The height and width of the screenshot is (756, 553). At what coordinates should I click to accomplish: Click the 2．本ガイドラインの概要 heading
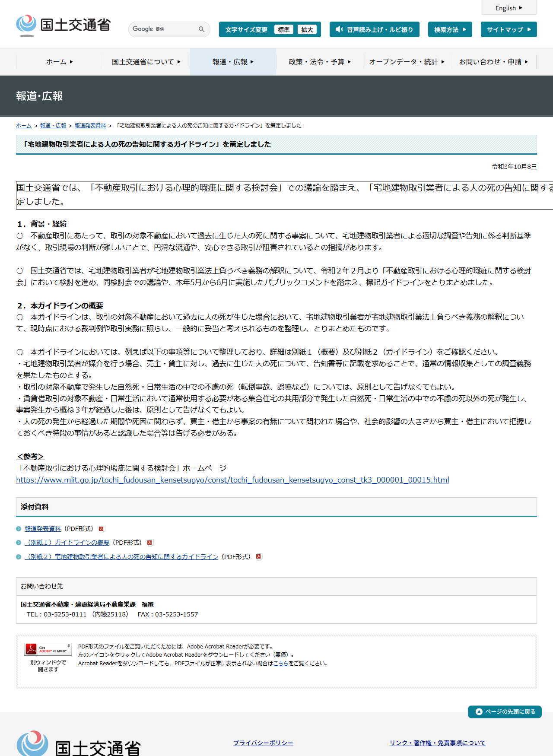(x=60, y=305)
